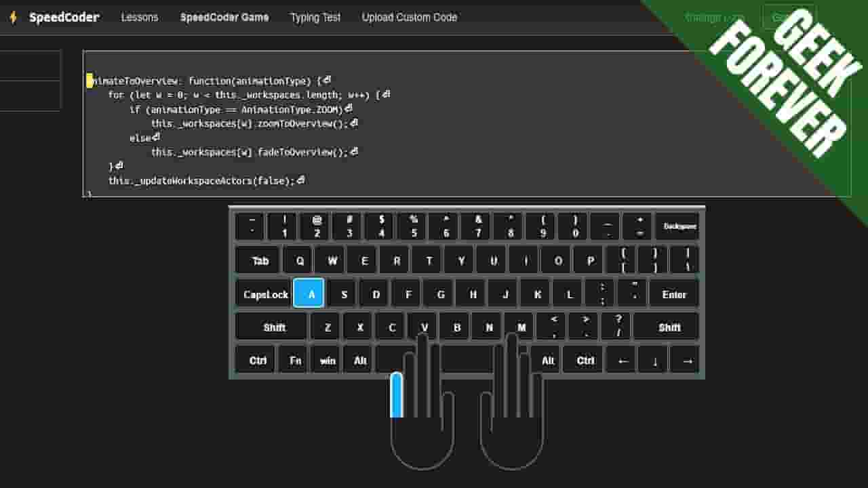
Task: Click the right arrow key
Action: click(685, 360)
